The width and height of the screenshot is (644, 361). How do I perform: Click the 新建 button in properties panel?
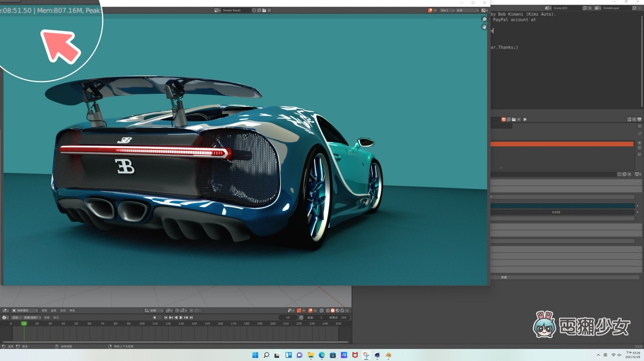click(504, 277)
